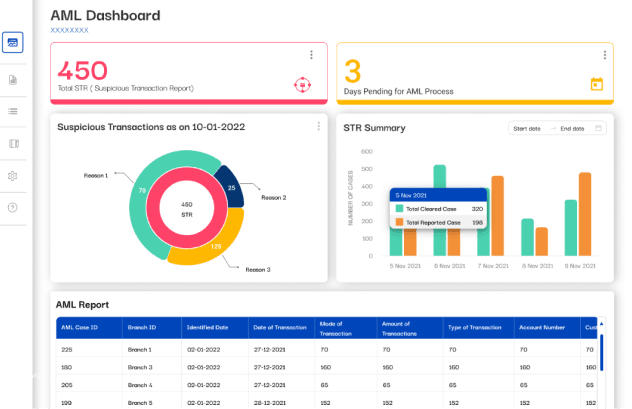Open the columns layout sidebar icon
The height and width of the screenshot is (409, 632).
tap(14, 143)
